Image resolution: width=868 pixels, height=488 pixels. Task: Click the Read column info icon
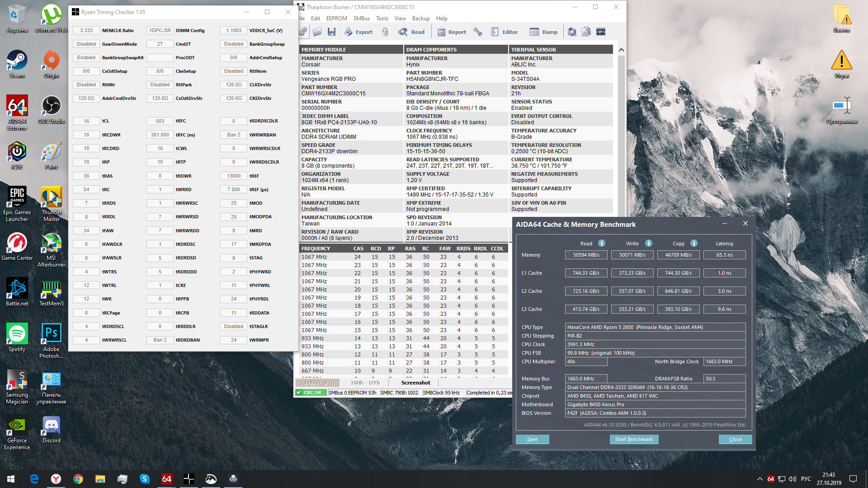[602, 243]
